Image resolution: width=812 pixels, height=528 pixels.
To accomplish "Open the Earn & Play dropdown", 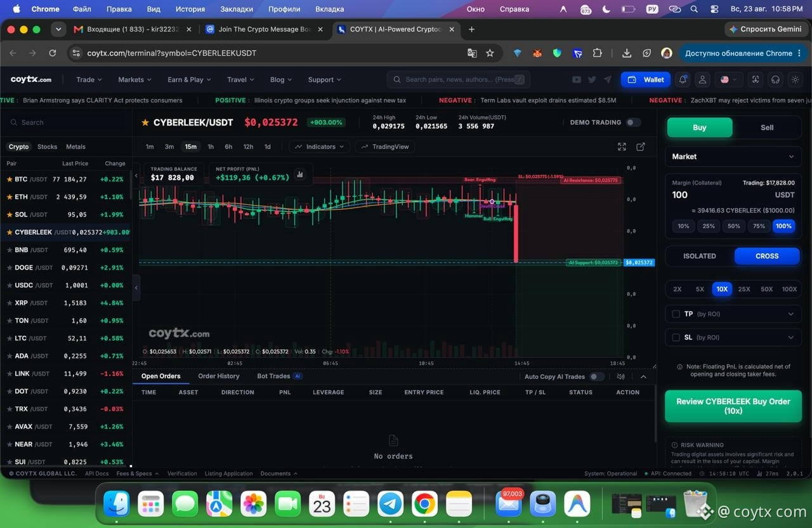I will coord(189,80).
